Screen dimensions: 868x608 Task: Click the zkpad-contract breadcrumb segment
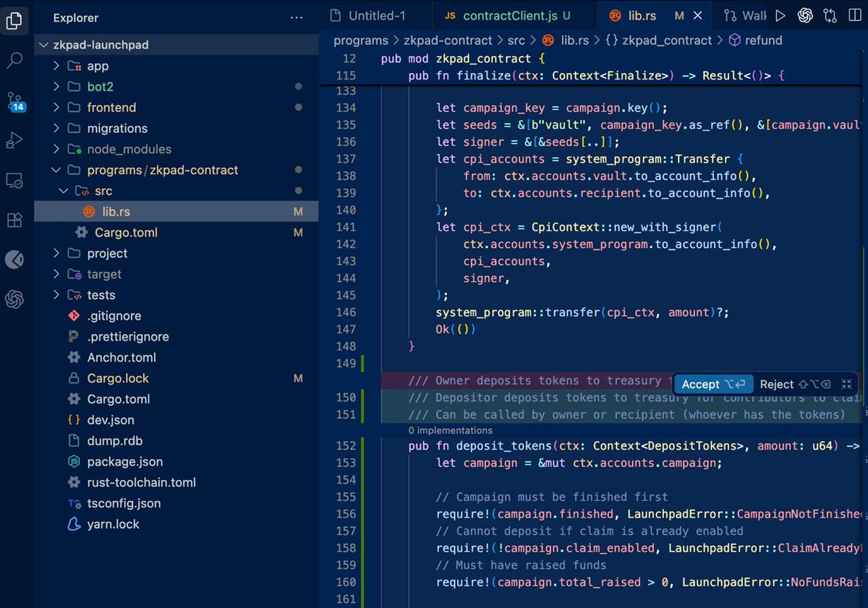(448, 40)
